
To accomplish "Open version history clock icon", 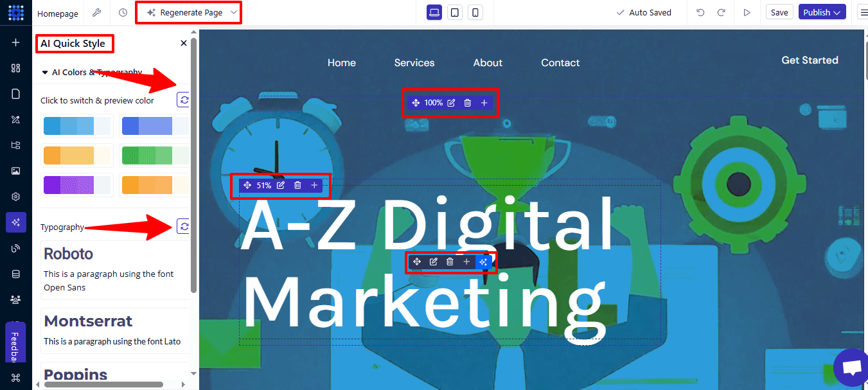I will click(123, 13).
